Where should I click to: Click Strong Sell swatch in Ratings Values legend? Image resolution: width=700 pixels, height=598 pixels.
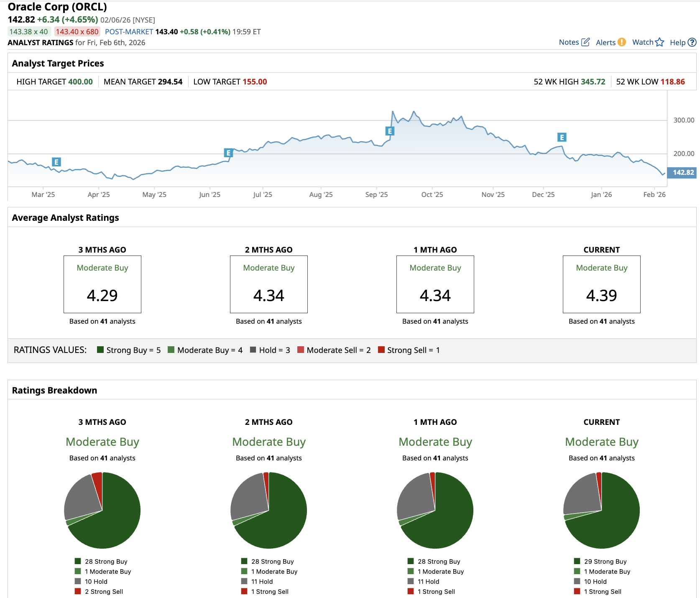coord(381,350)
